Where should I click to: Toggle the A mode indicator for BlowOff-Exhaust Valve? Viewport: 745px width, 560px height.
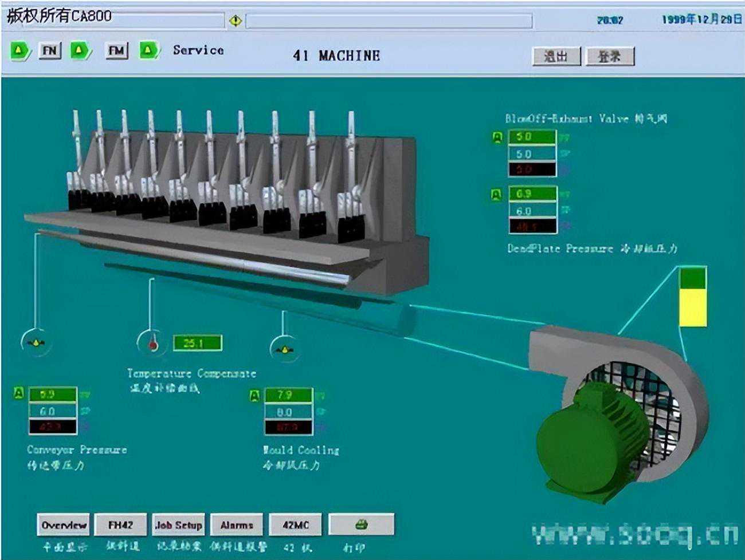[497, 137]
